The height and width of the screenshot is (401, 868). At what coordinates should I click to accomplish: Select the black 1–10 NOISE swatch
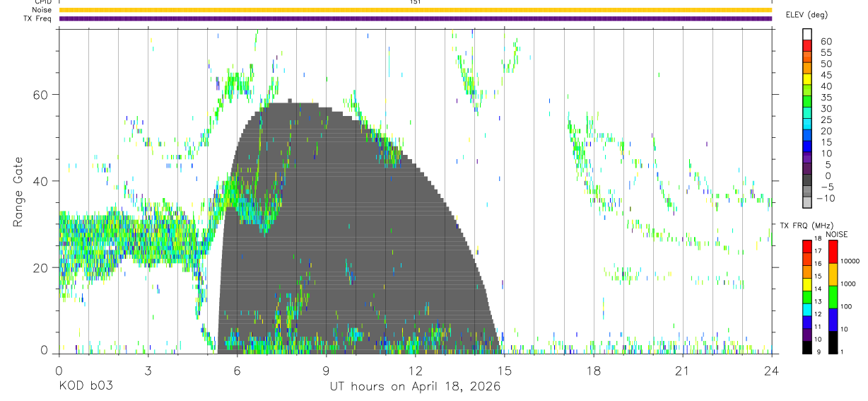833,342
